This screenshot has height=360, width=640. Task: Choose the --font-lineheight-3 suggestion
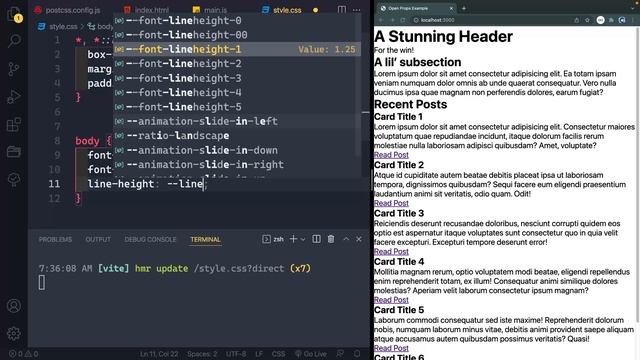(237, 78)
